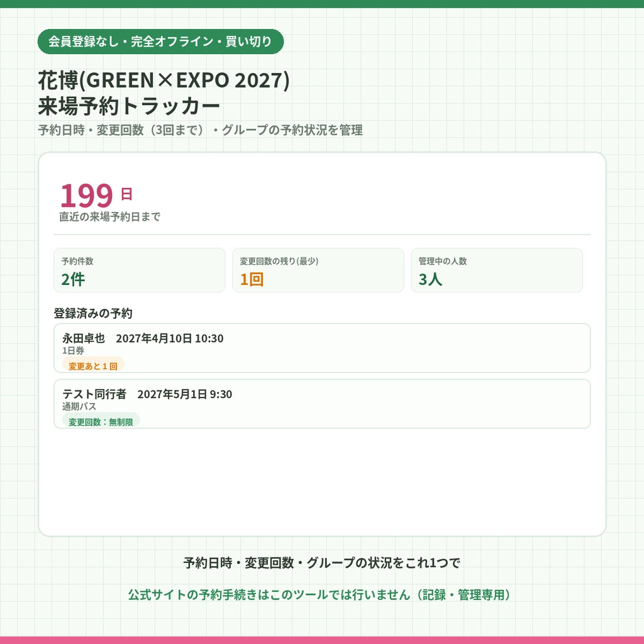644x644 pixels.
Task: Click the 2027年4月10日 10:30 date
Action: tap(170, 338)
